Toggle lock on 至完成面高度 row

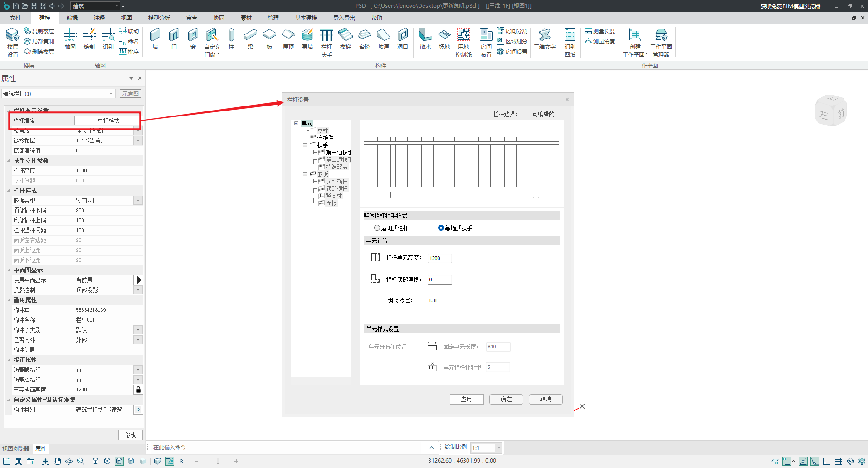138,390
